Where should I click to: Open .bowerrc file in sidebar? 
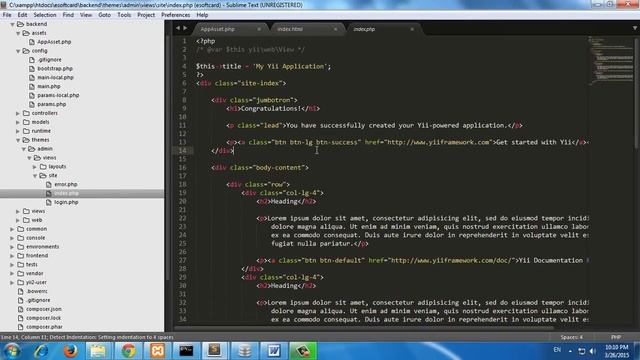[36, 291]
